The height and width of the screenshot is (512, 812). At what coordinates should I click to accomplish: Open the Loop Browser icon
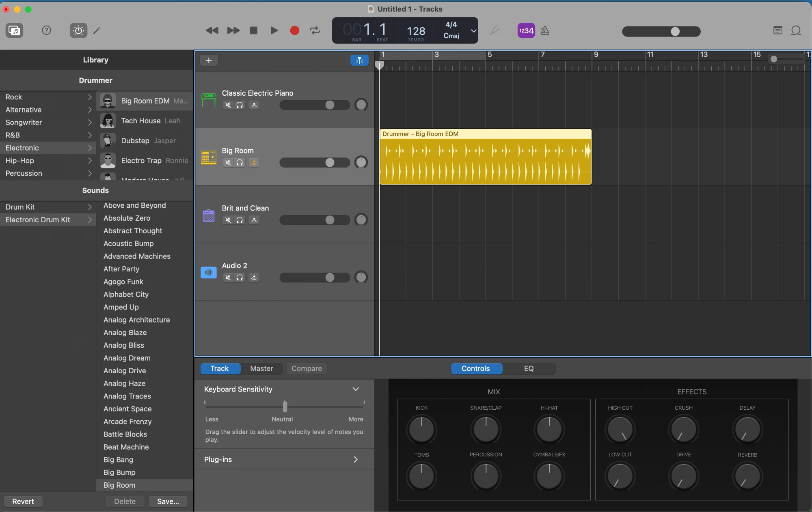[x=796, y=30]
